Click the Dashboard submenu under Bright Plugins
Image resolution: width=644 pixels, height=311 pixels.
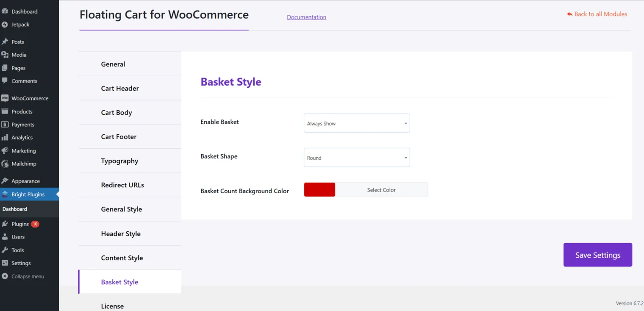click(15, 209)
